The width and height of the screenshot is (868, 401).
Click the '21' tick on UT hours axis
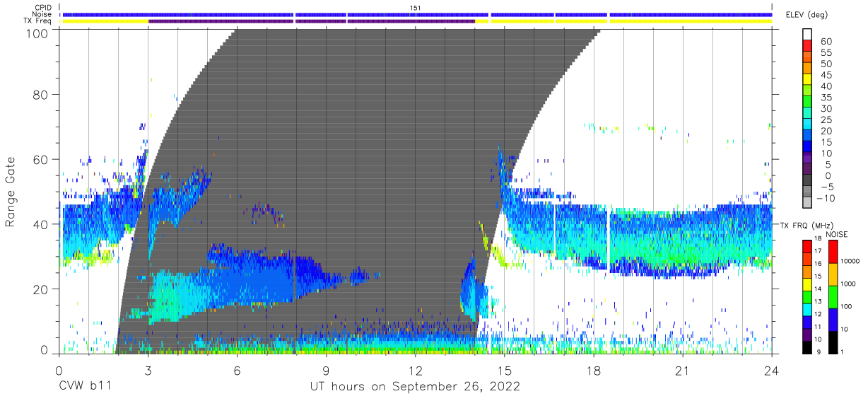point(682,370)
